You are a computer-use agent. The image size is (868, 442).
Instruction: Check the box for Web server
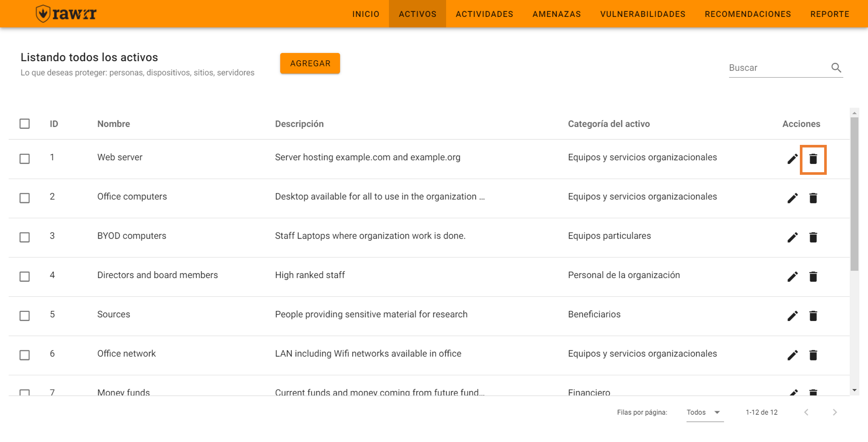pos(25,159)
